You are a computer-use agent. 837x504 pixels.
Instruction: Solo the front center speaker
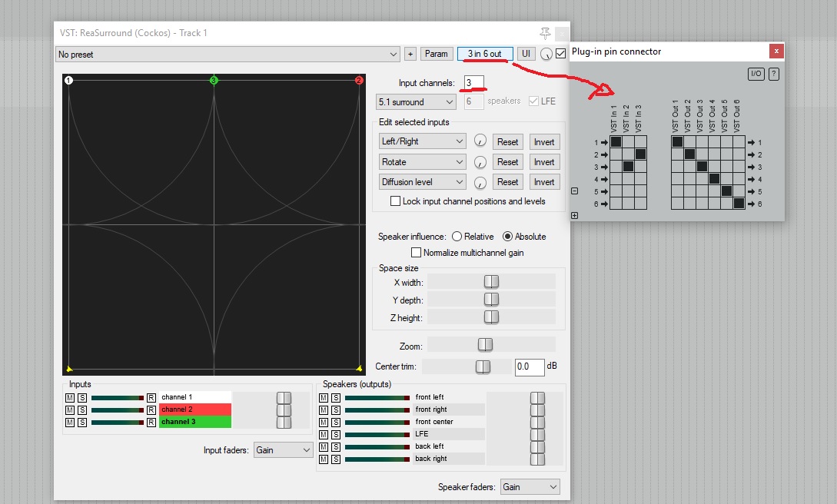coord(335,422)
